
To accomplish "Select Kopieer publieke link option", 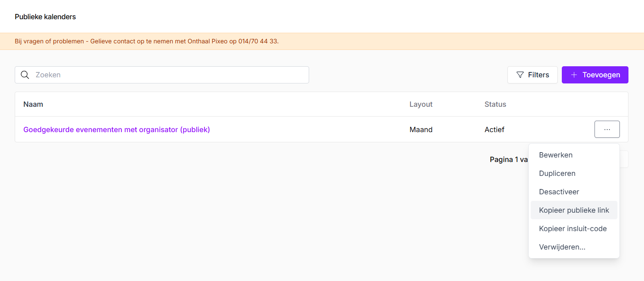I will (x=574, y=210).
